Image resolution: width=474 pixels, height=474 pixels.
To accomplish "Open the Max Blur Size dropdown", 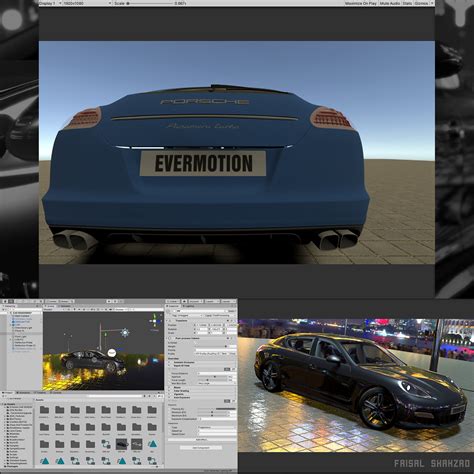I will click(217, 383).
